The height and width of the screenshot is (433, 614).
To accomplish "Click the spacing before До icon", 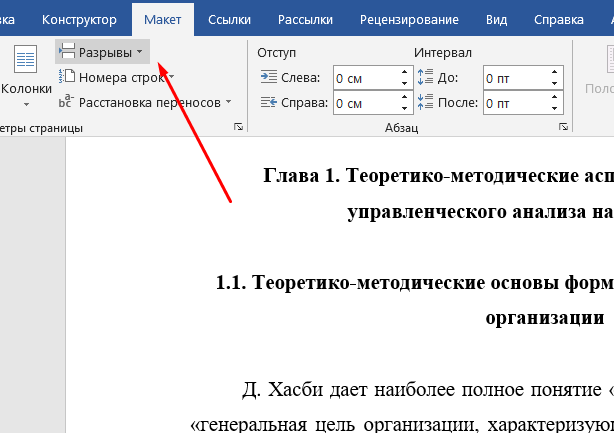I will click(425, 77).
